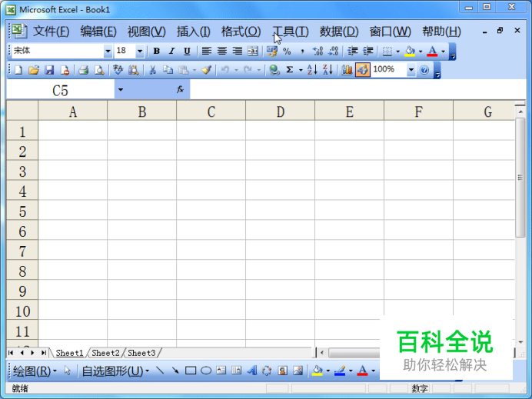Viewport: 532px width, 399px height.
Task: Toggle Italic formatting
Action: [171, 52]
